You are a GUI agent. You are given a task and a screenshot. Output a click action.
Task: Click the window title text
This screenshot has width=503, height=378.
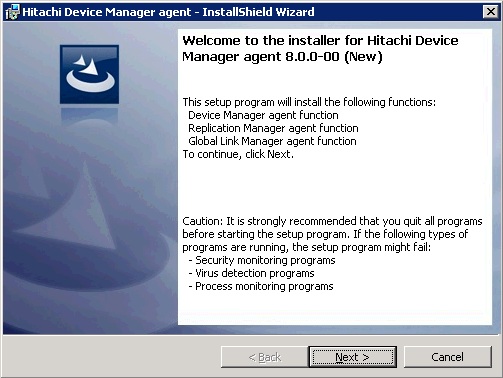(x=168, y=12)
